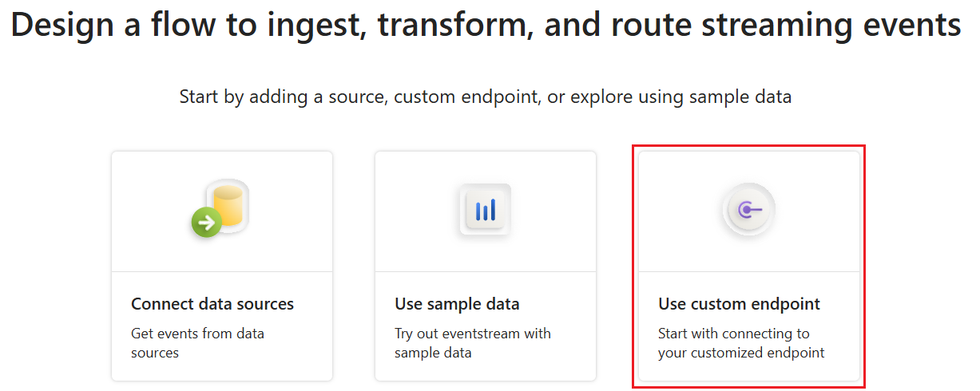
Task: Click the "Use custom endpoint" title text
Action: coord(739,304)
